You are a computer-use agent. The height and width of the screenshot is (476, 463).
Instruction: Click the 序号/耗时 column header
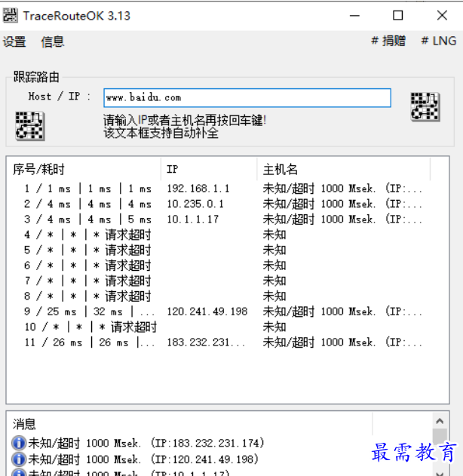[84, 169]
